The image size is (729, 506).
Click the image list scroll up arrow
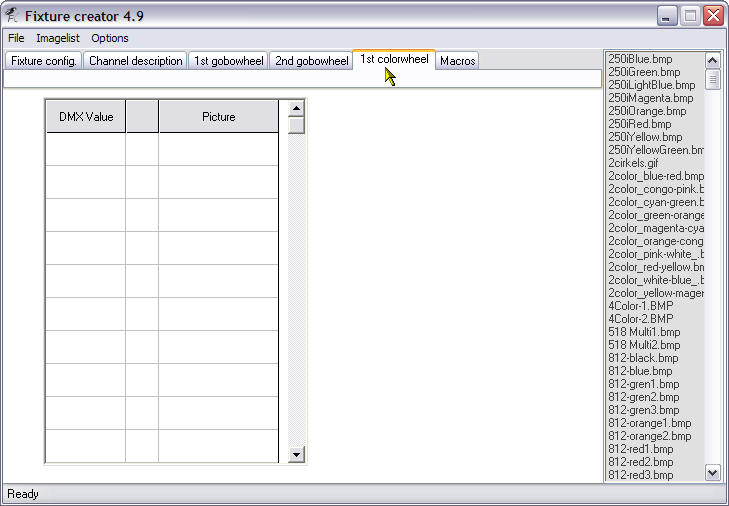[x=713, y=60]
